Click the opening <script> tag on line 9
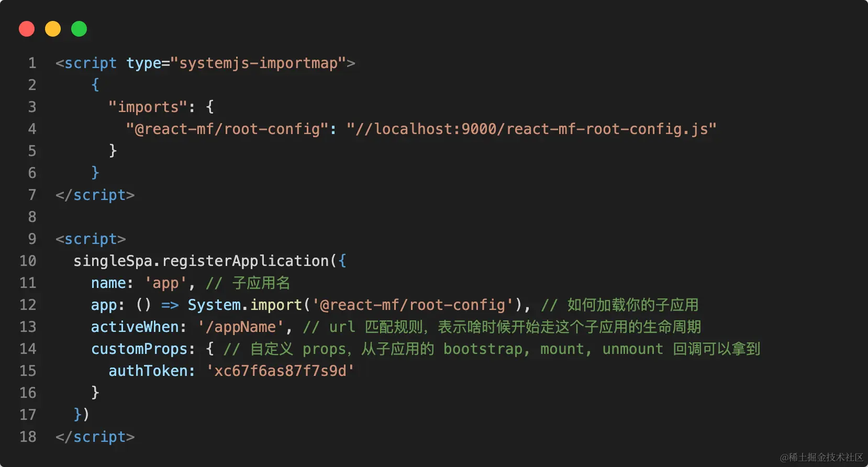Screen dimensions: 868x467 click(x=91, y=239)
